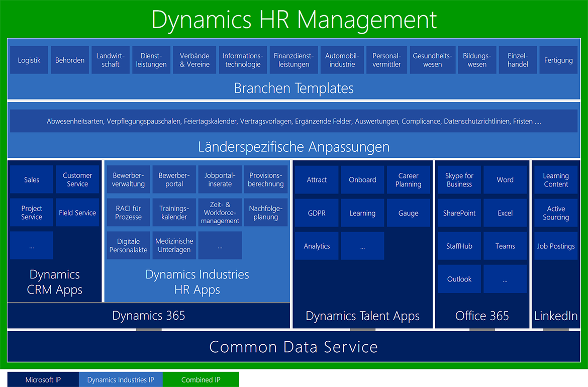Image resolution: width=588 pixels, height=387 pixels.
Task: Select the GDPR tile
Action: [317, 213]
